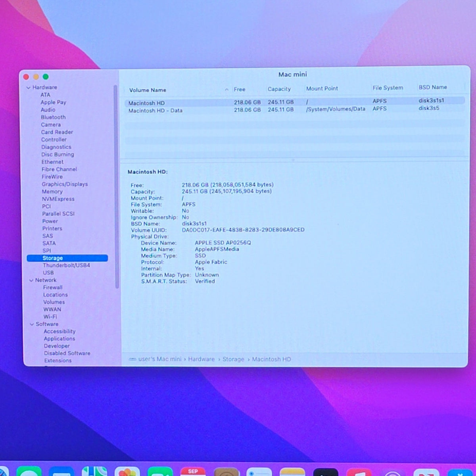
Task: Select Bluetooth in the Hardware list
Action: (x=53, y=117)
